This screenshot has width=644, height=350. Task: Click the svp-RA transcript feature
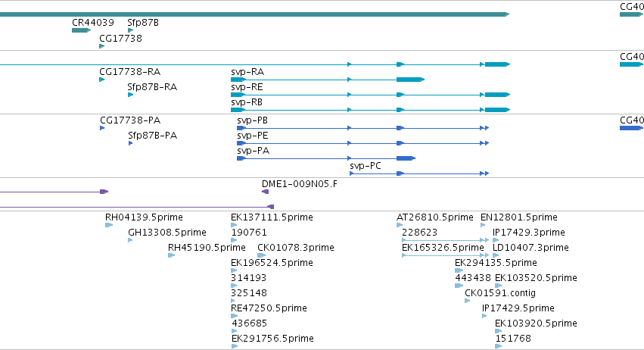pyautogui.click(x=328, y=80)
